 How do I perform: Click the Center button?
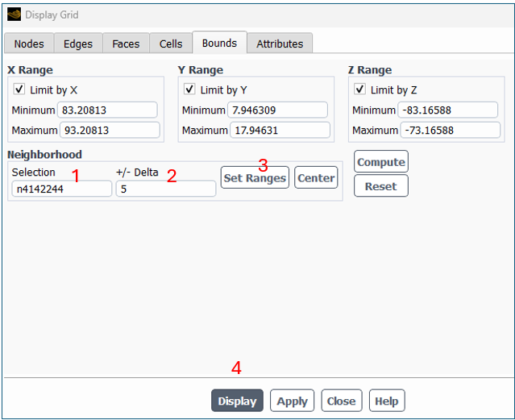(x=316, y=178)
